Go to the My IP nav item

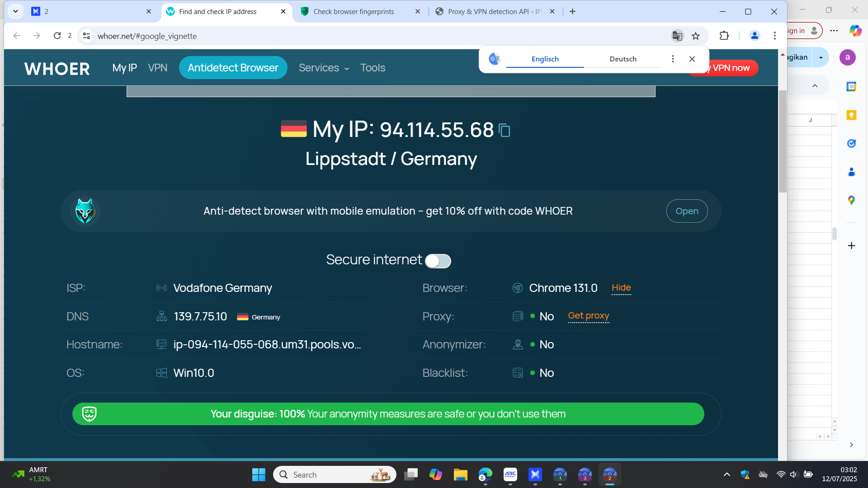coord(124,68)
